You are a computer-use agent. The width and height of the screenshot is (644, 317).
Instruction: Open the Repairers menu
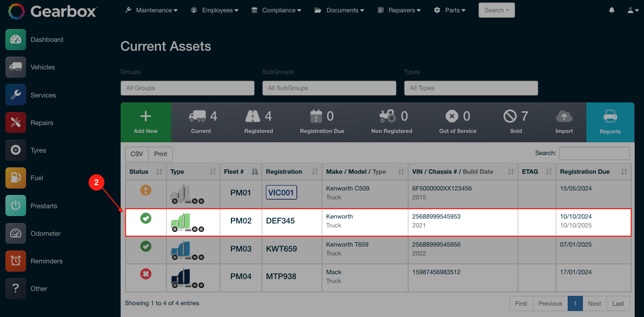pyautogui.click(x=399, y=10)
